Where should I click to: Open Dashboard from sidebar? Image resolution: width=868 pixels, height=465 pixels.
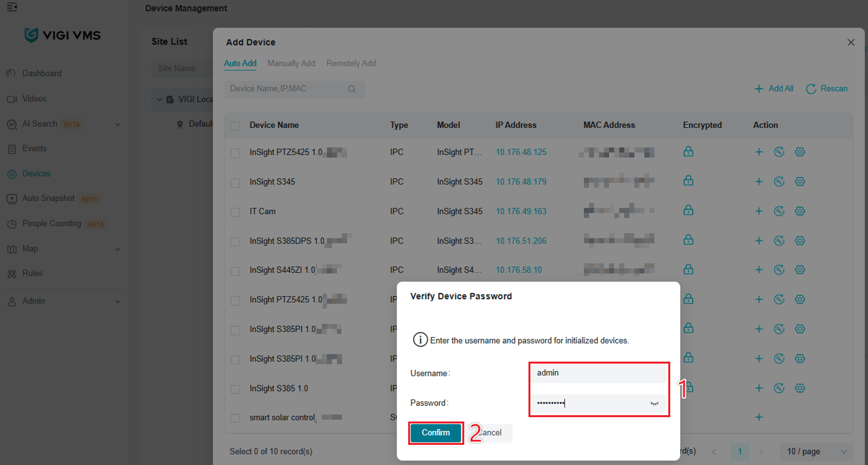click(42, 73)
